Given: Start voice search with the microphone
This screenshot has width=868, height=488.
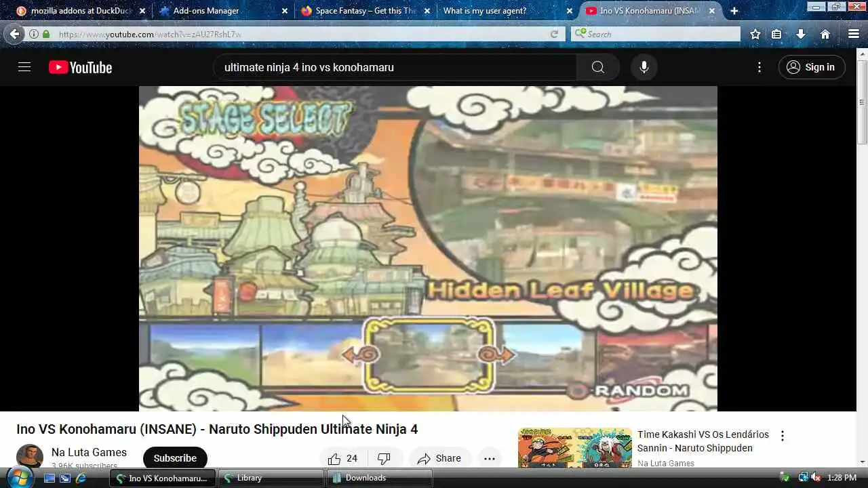Looking at the screenshot, I should 644,67.
